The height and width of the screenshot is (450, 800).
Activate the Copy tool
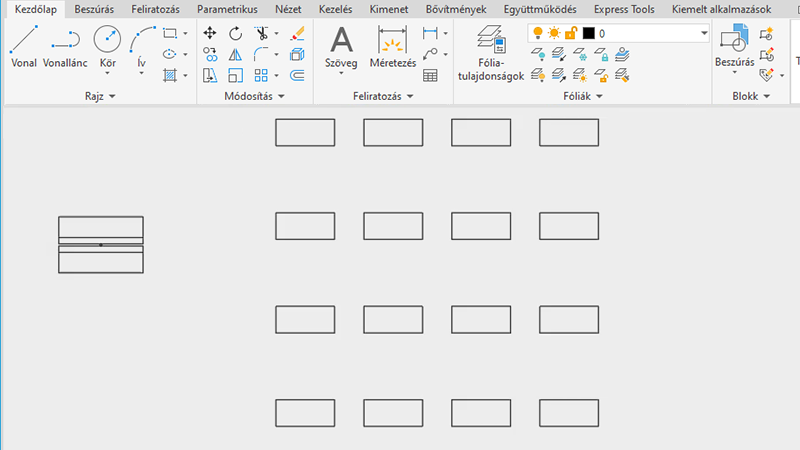[210, 54]
